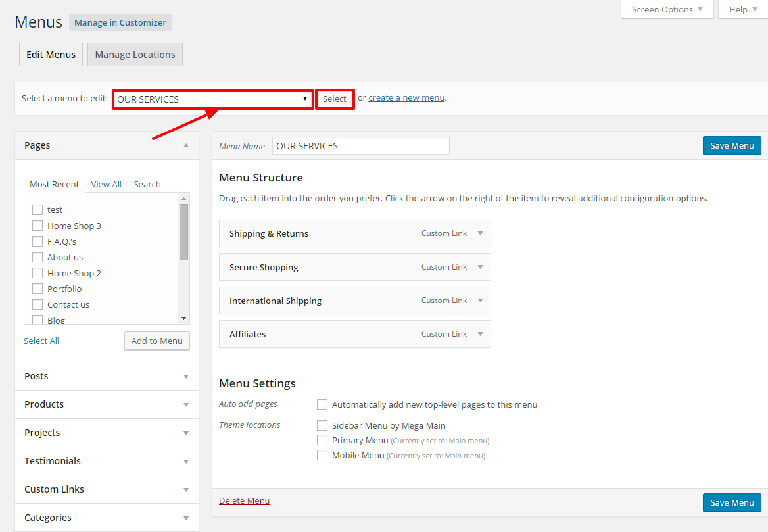Expand the Shipping & Returns item arrow
This screenshot has width=768, height=532.
pyautogui.click(x=480, y=233)
